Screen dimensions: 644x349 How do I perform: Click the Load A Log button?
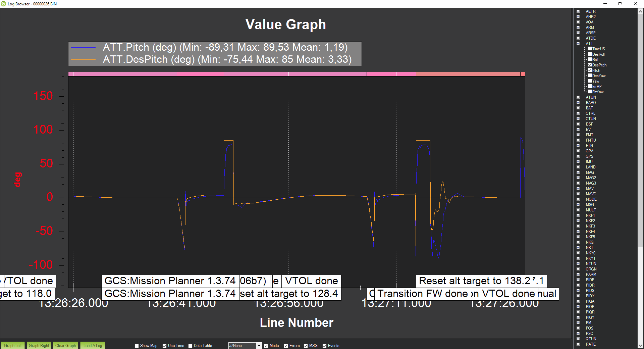pos(93,345)
